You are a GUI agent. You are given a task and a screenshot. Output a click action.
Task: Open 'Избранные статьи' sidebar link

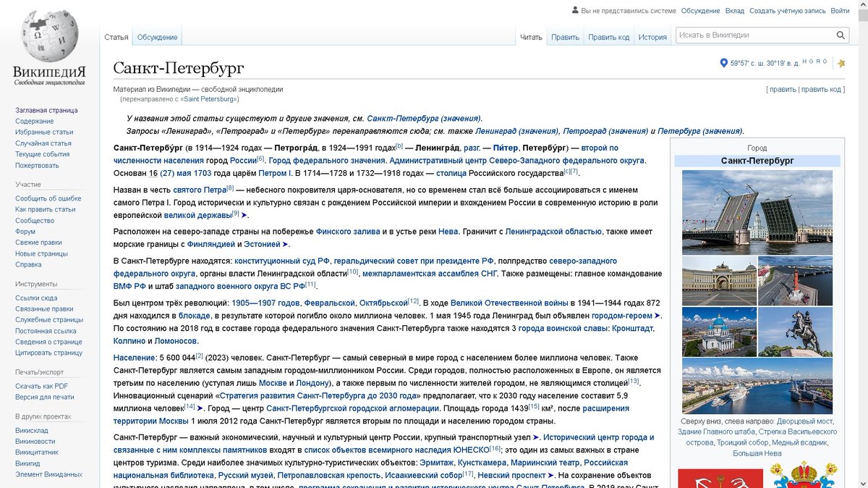[44, 132]
